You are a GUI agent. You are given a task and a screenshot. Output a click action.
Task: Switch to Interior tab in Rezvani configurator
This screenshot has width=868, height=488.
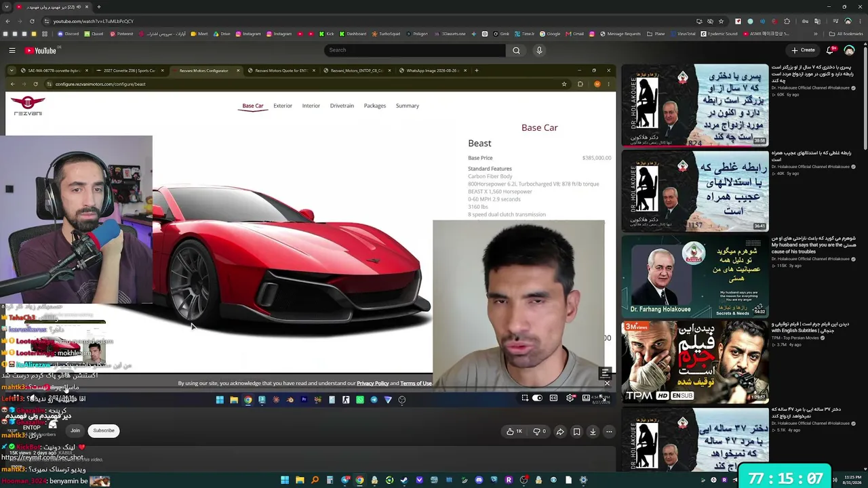pos(311,106)
